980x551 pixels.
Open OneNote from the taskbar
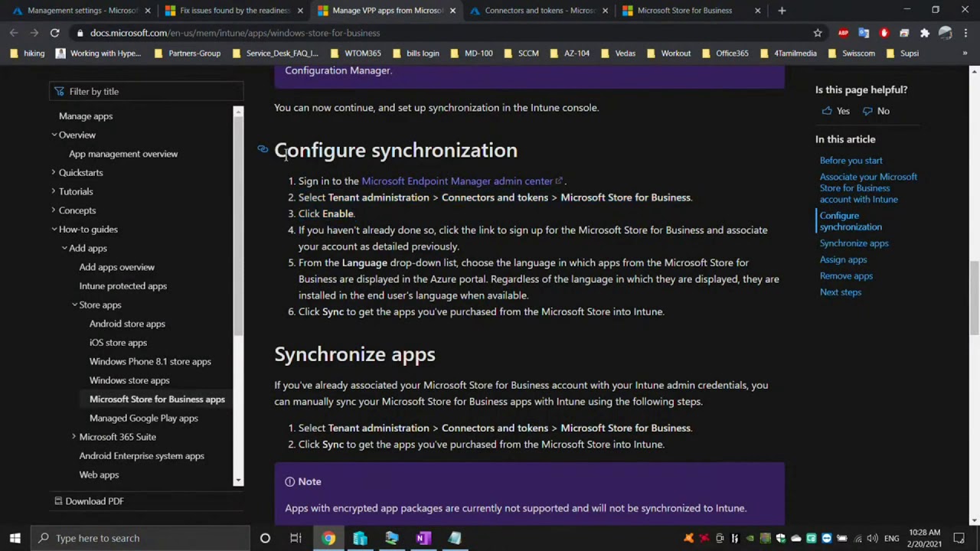pyautogui.click(x=423, y=538)
